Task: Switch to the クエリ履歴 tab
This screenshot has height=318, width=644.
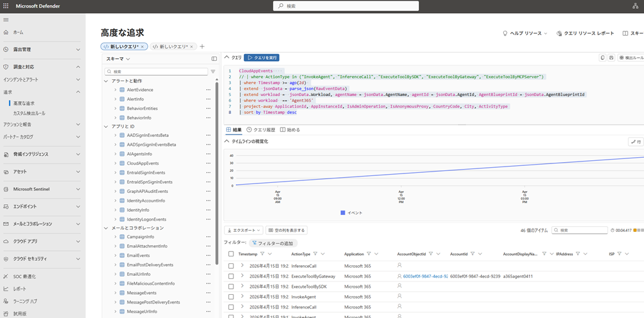Action: [261, 129]
